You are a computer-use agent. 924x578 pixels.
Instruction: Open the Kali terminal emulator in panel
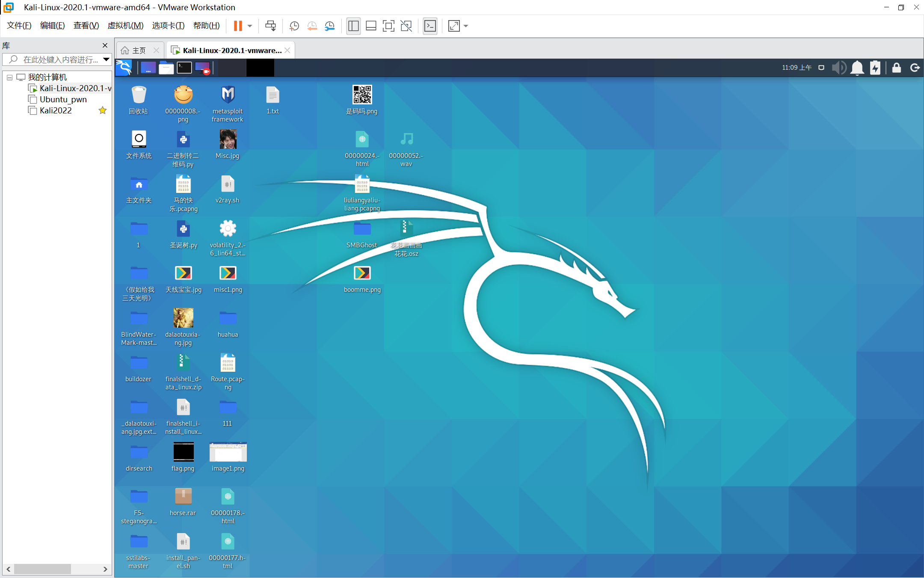pyautogui.click(x=184, y=68)
